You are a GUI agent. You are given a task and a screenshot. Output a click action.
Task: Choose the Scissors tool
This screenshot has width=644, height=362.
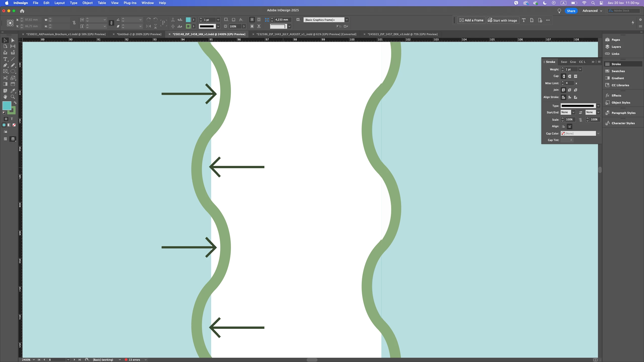point(5,78)
